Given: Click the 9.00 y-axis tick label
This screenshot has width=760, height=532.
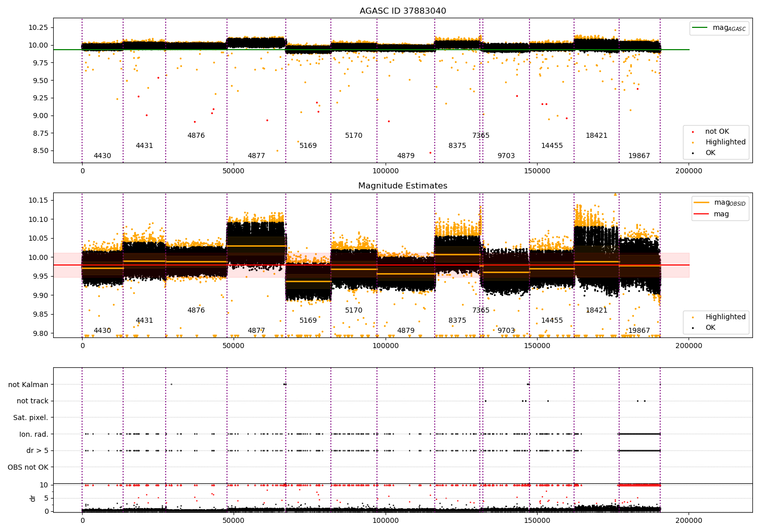Looking at the screenshot, I should (x=41, y=116).
